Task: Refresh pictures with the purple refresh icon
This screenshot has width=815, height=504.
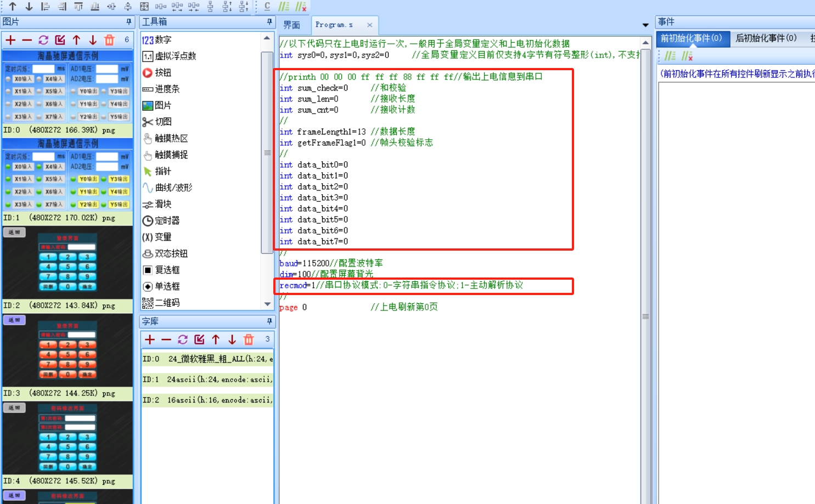Action: coord(43,40)
